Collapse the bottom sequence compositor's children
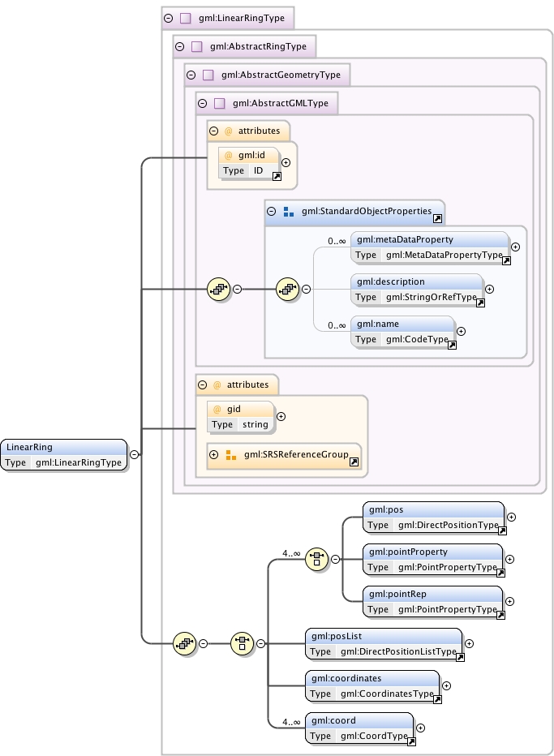The height and width of the screenshot is (756, 554). pyautogui.click(x=204, y=644)
